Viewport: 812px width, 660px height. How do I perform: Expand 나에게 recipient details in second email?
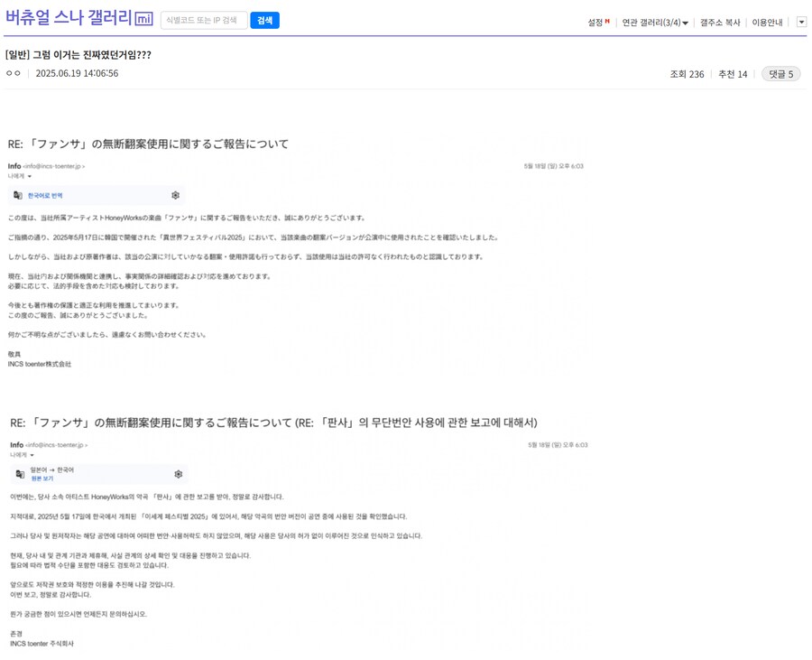tap(22, 455)
